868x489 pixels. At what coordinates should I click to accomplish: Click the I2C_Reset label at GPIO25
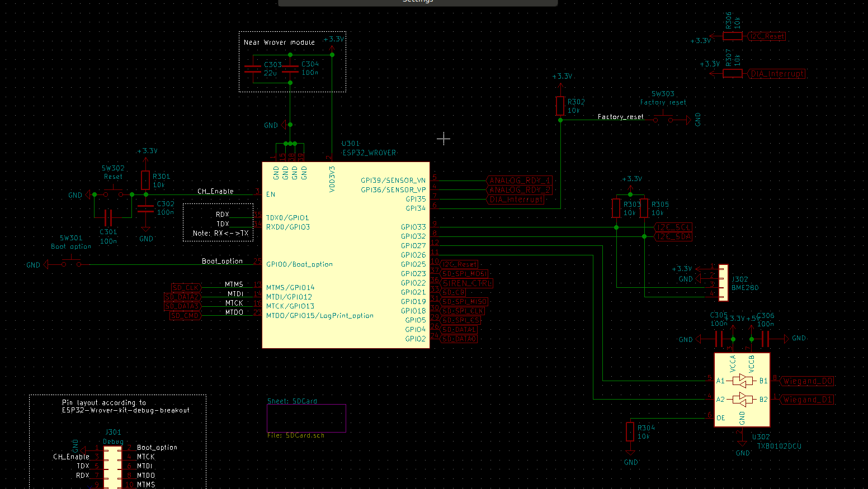[459, 264]
